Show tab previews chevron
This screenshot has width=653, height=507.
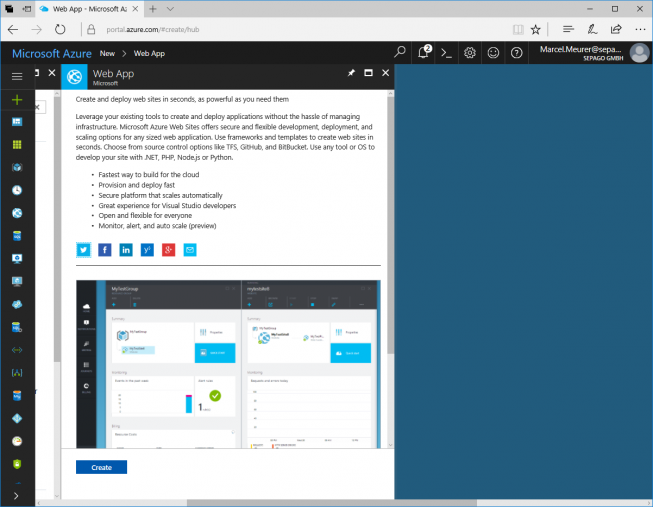point(170,9)
